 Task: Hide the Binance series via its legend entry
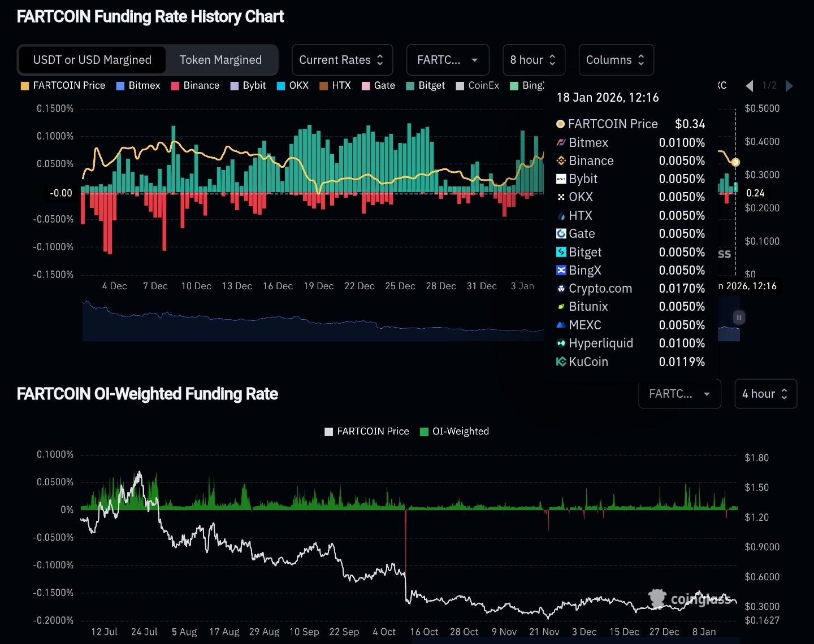click(x=195, y=85)
